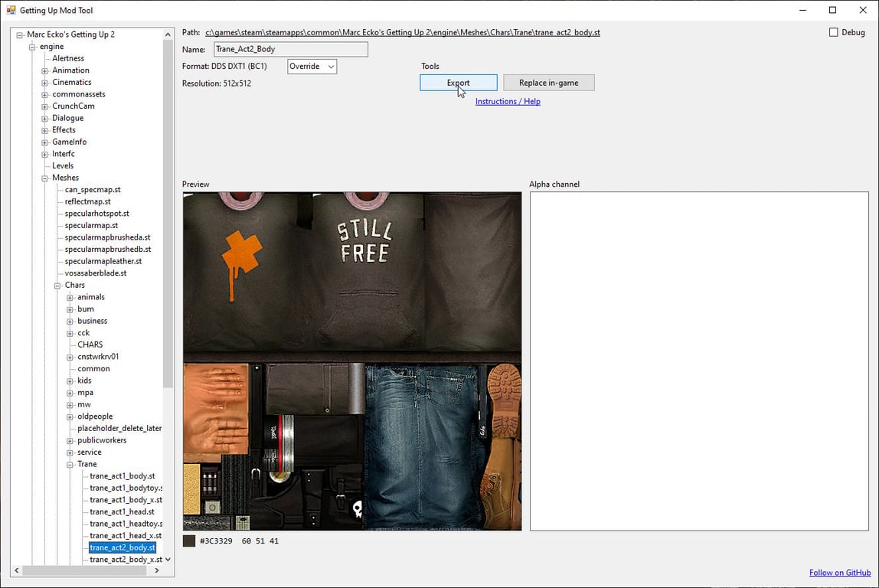Expand the mpa folder node
This screenshot has width=879, height=588.
pyautogui.click(x=70, y=393)
